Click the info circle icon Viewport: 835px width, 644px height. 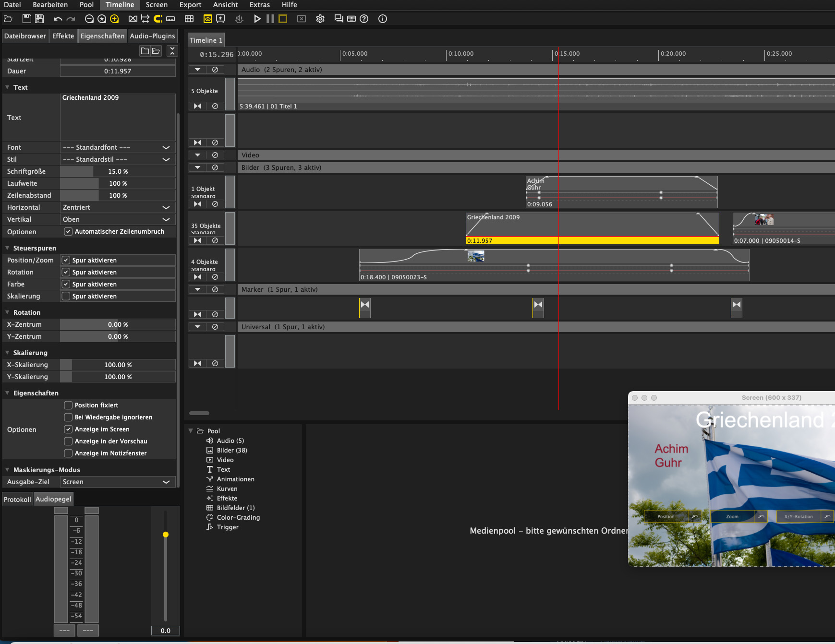(x=383, y=19)
